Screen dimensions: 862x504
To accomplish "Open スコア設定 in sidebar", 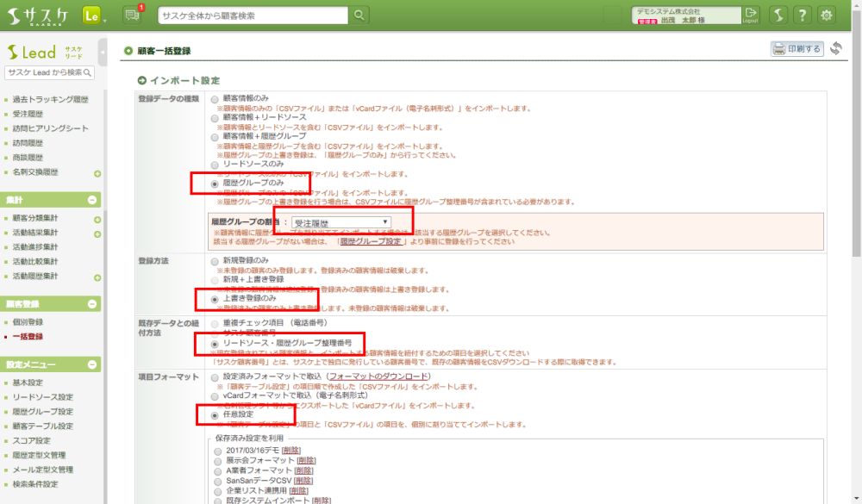I will coord(31,440).
